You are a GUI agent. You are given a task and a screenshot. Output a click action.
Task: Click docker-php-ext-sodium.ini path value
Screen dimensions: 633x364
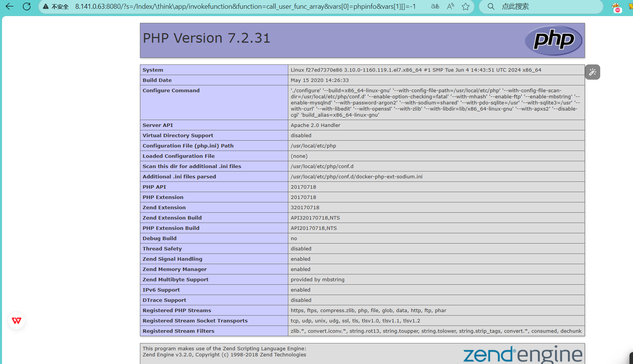click(x=357, y=176)
